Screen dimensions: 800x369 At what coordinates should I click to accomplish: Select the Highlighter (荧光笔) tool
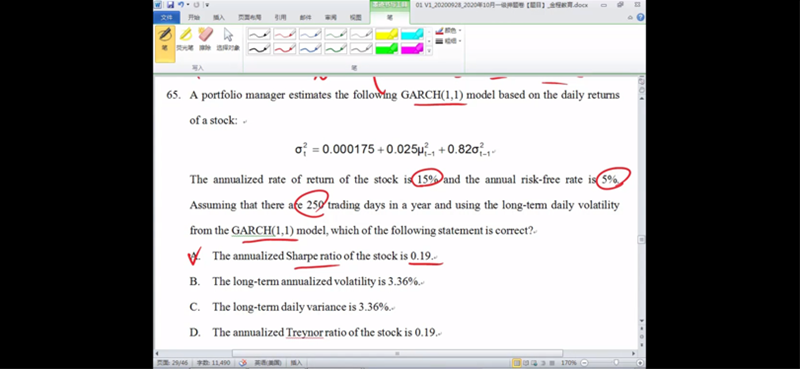[x=185, y=39]
